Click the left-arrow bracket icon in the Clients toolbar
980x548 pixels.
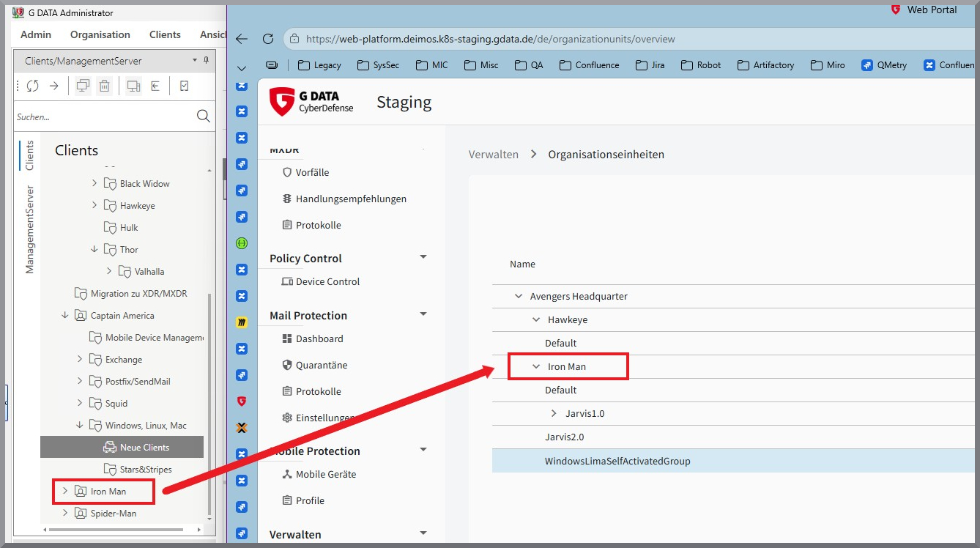tap(155, 86)
